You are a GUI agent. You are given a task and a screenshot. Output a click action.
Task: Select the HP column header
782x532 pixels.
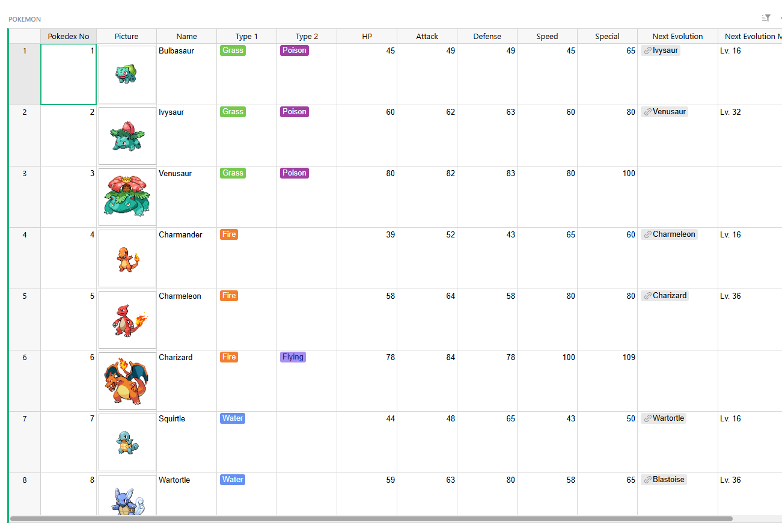click(367, 36)
